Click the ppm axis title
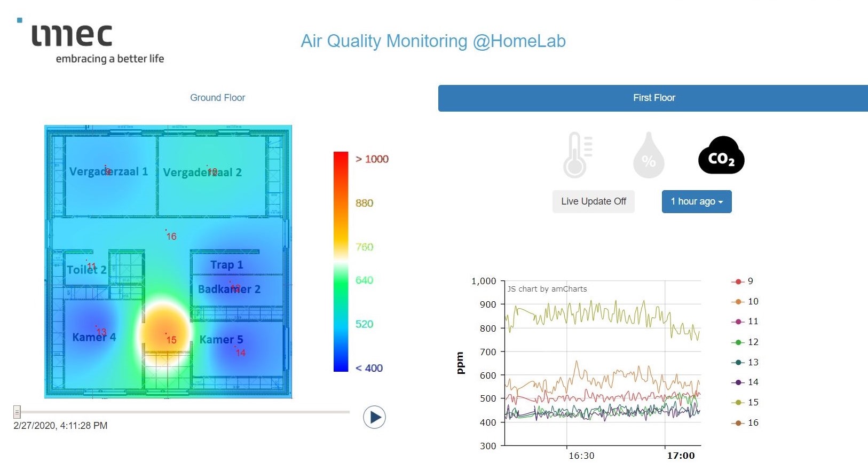Screen dimensions: 868x470 point(460,363)
